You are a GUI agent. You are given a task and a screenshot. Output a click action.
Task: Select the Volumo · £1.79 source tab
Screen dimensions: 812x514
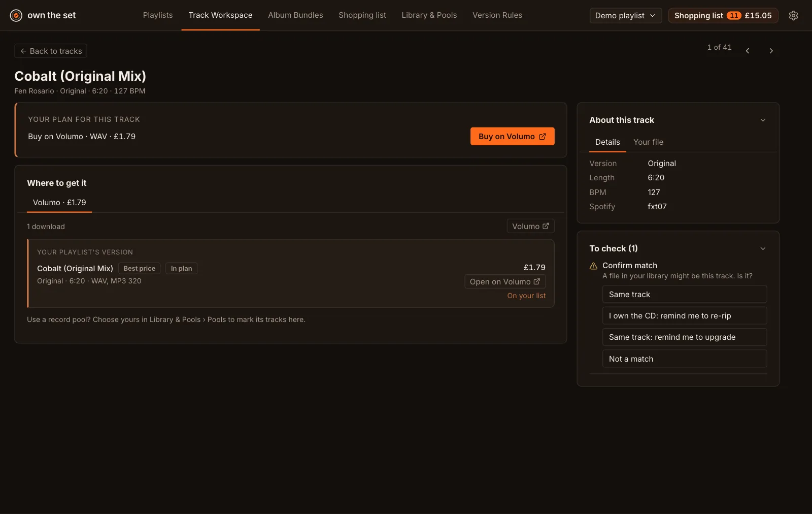click(x=59, y=203)
